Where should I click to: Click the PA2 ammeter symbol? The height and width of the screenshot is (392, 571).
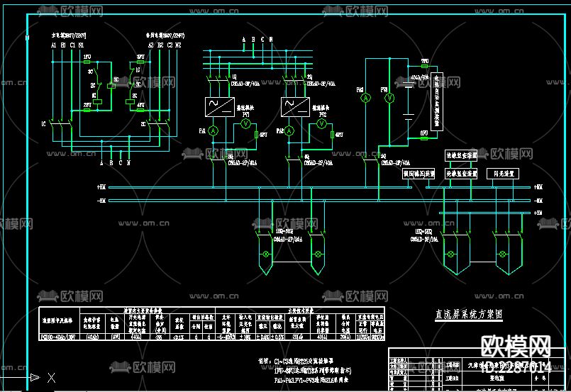click(289, 131)
